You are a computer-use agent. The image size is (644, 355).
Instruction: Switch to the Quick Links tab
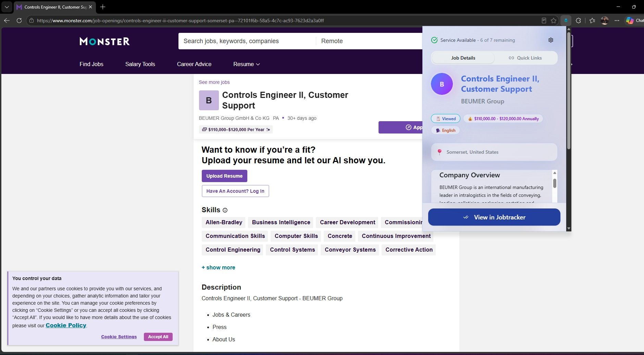click(525, 58)
